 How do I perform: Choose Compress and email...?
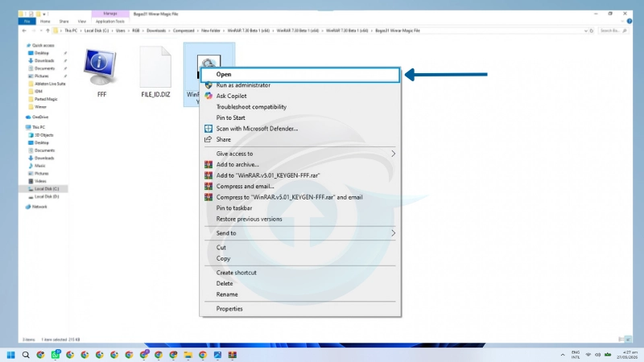tap(300, 187)
